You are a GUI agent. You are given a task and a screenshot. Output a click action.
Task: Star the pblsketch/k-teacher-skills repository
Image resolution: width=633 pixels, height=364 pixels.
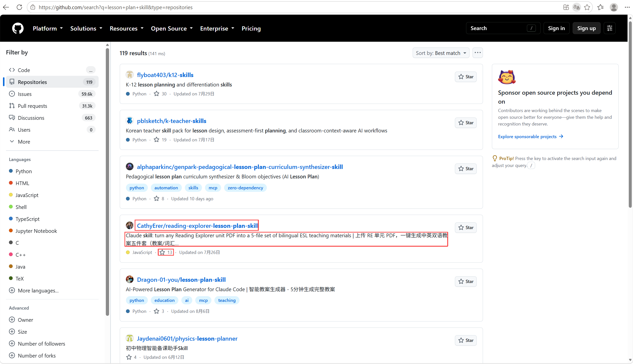tap(466, 123)
